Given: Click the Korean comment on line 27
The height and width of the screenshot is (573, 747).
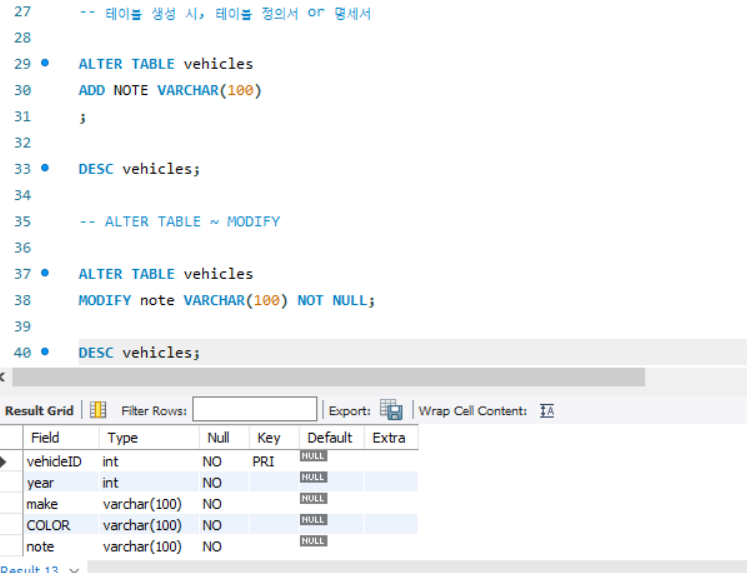Looking at the screenshot, I should point(225,13).
